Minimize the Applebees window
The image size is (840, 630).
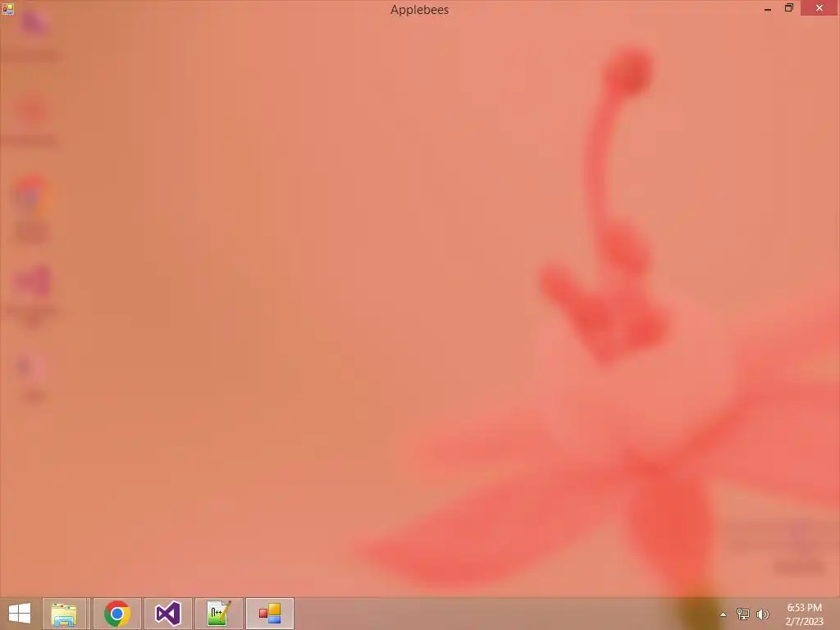tap(768, 8)
